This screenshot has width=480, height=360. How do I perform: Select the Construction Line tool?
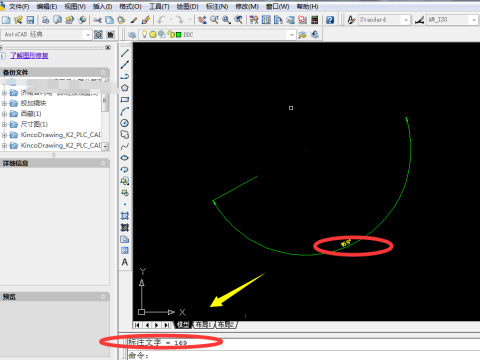tap(125, 65)
